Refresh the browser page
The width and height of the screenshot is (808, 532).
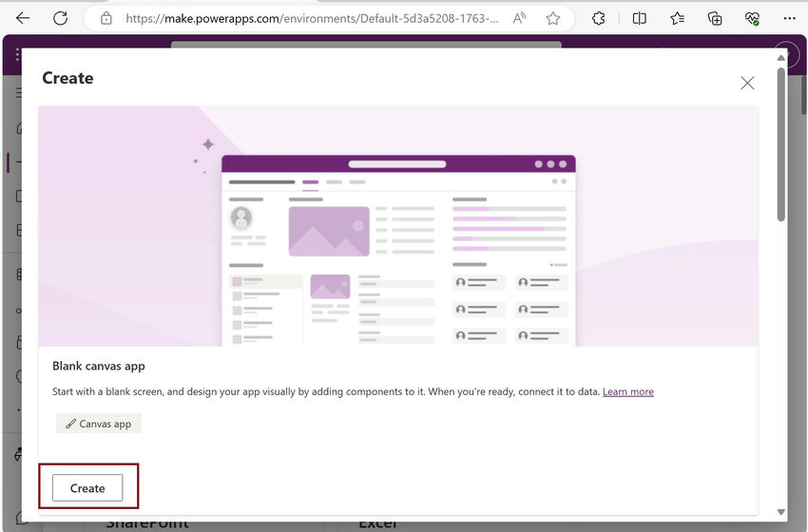click(60, 19)
